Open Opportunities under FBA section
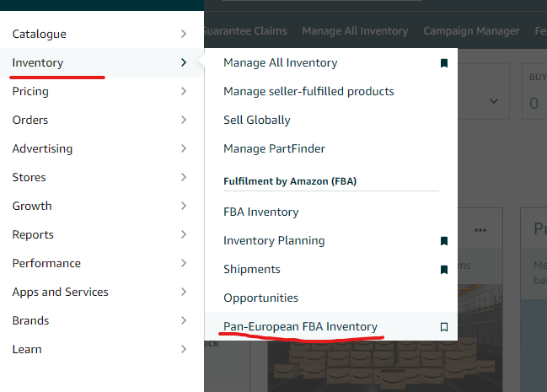Viewport: 547px width, 392px height. 261,298
